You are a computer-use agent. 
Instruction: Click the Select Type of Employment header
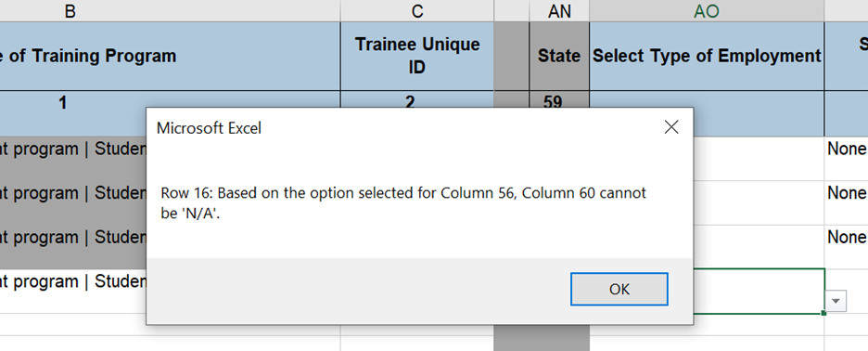(x=707, y=56)
